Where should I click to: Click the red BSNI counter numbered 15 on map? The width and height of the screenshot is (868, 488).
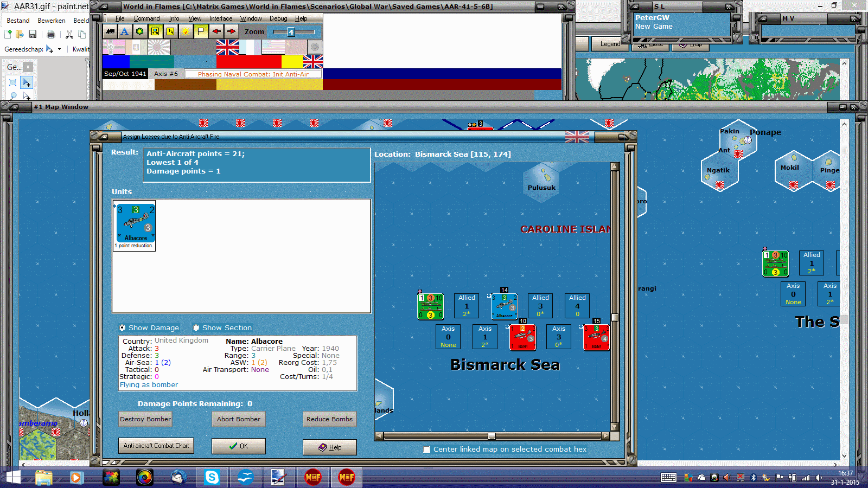point(597,337)
